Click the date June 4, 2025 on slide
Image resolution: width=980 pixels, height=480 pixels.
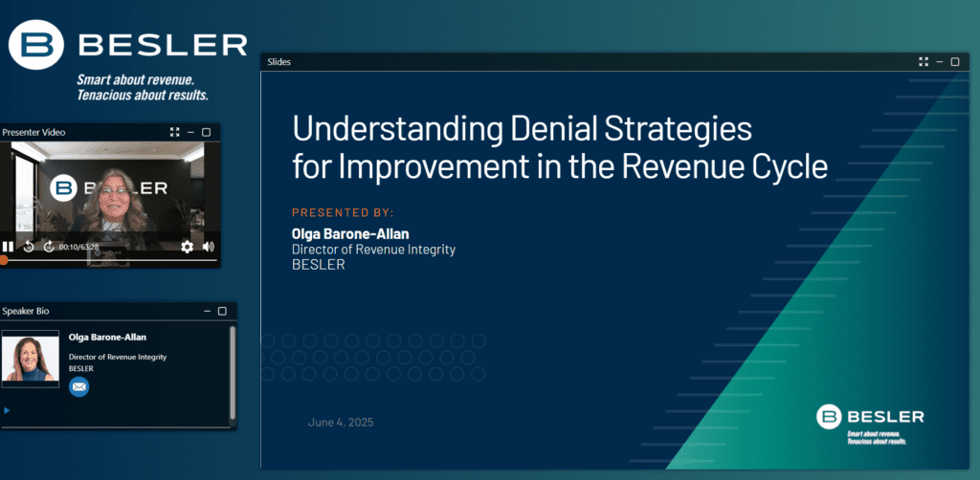click(341, 423)
